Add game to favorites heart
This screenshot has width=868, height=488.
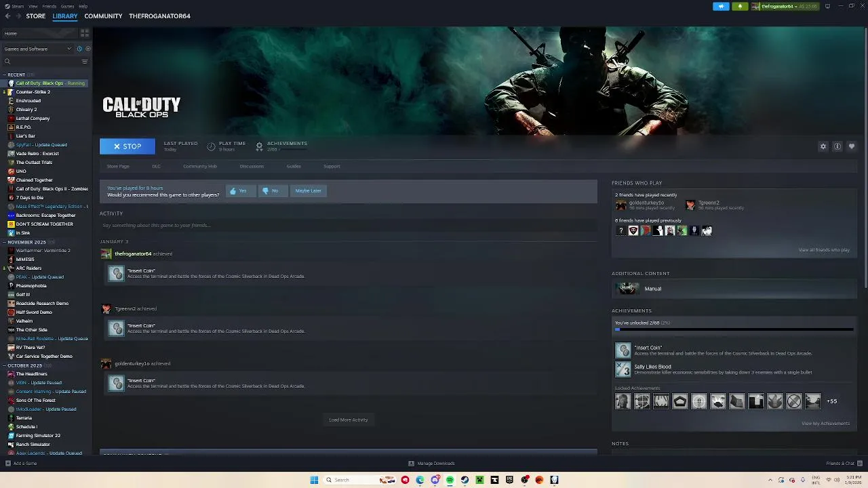coord(852,146)
